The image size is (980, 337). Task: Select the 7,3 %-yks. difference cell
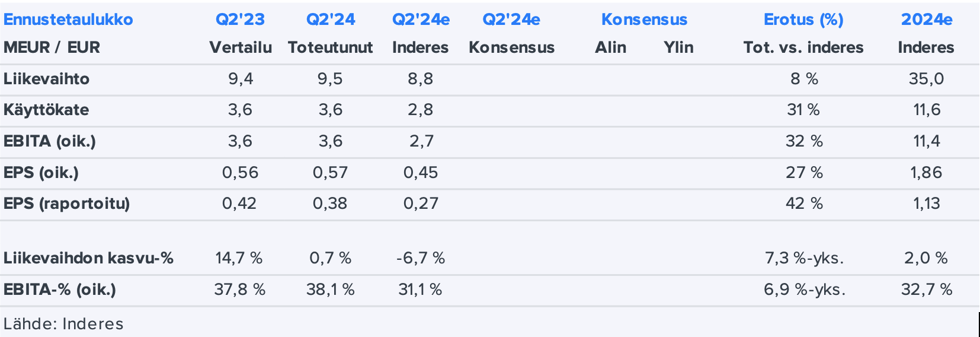pos(804,258)
